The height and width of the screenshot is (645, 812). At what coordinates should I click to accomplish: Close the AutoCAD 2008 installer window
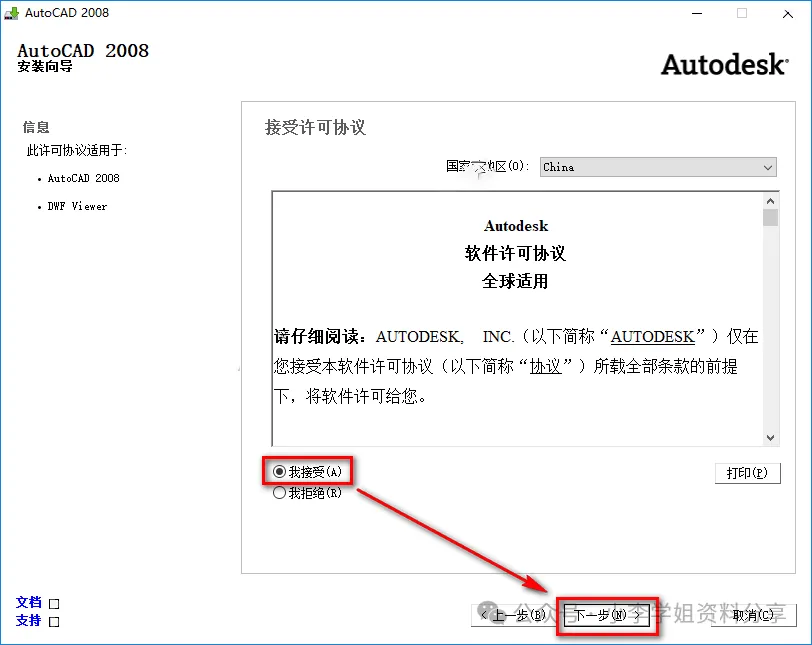tap(788, 14)
